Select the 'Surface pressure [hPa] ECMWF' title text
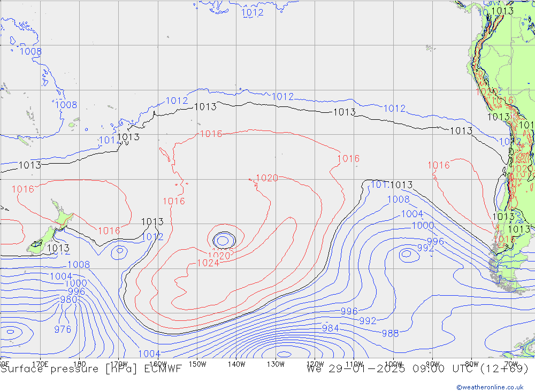The width and height of the screenshot is (535, 392). (91, 369)
